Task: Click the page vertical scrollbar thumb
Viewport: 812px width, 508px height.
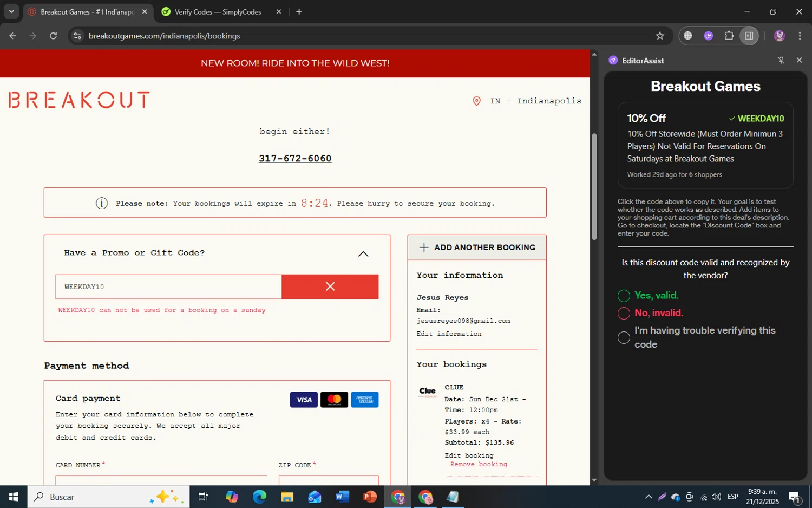Action: coord(594,186)
